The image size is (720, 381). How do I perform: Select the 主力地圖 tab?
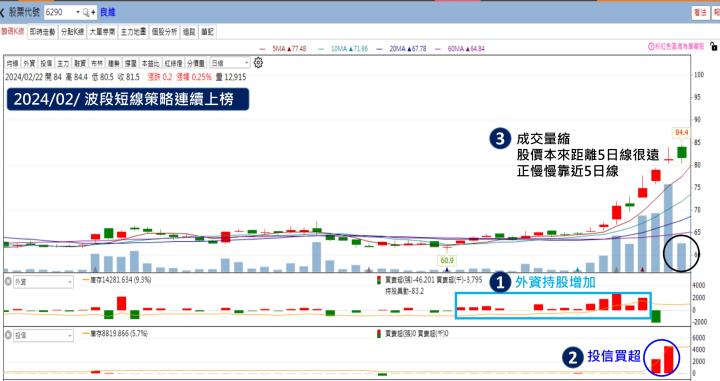point(133,32)
